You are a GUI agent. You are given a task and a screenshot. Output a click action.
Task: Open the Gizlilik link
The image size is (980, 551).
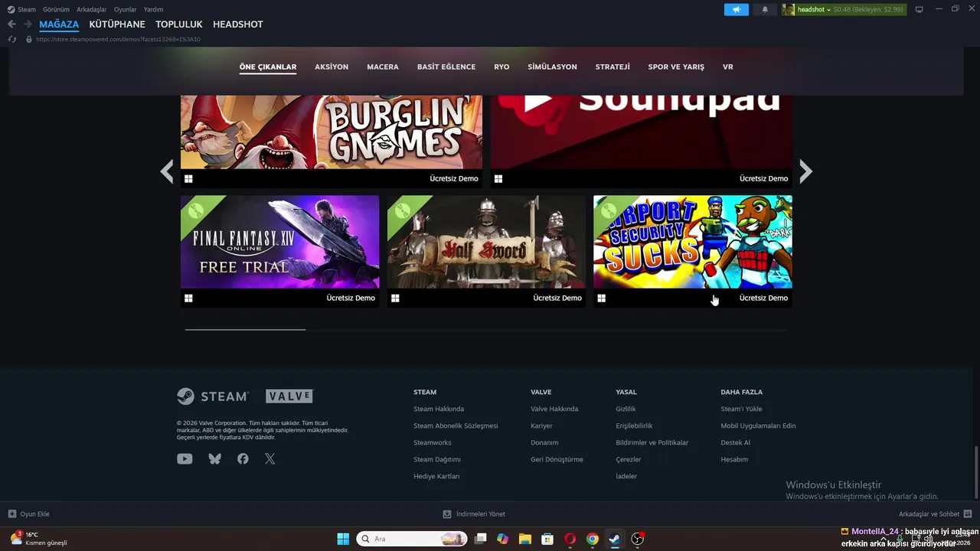[626, 409]
